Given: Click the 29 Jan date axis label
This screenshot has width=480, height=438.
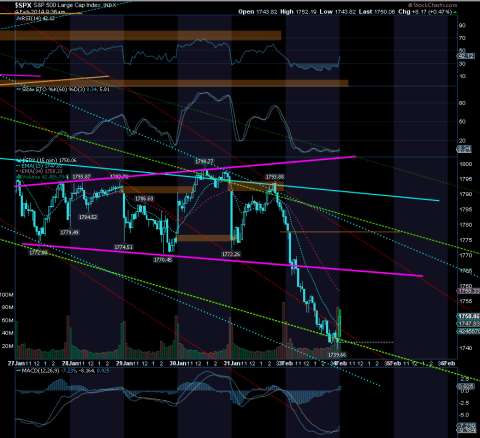Looking at the screenshot, I should [124, 363].
